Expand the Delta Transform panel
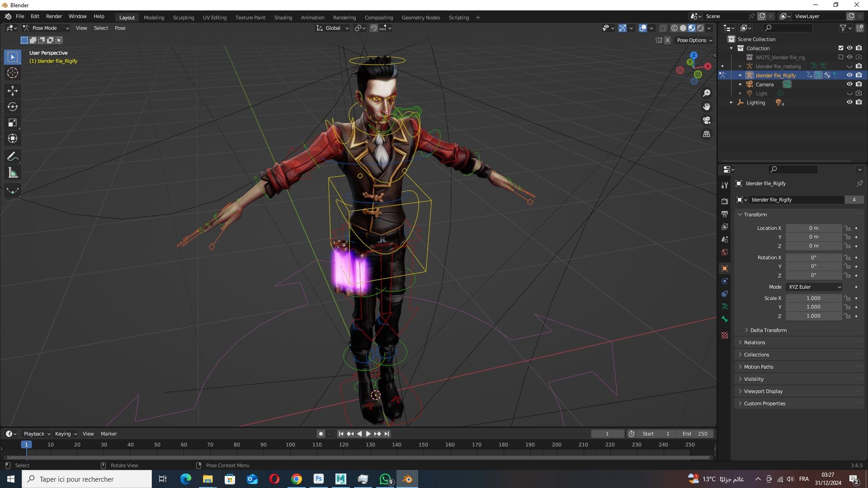Image resolution: width=868 pixels, height=488 pixels. pyautogui.click(x=768, y=330)
